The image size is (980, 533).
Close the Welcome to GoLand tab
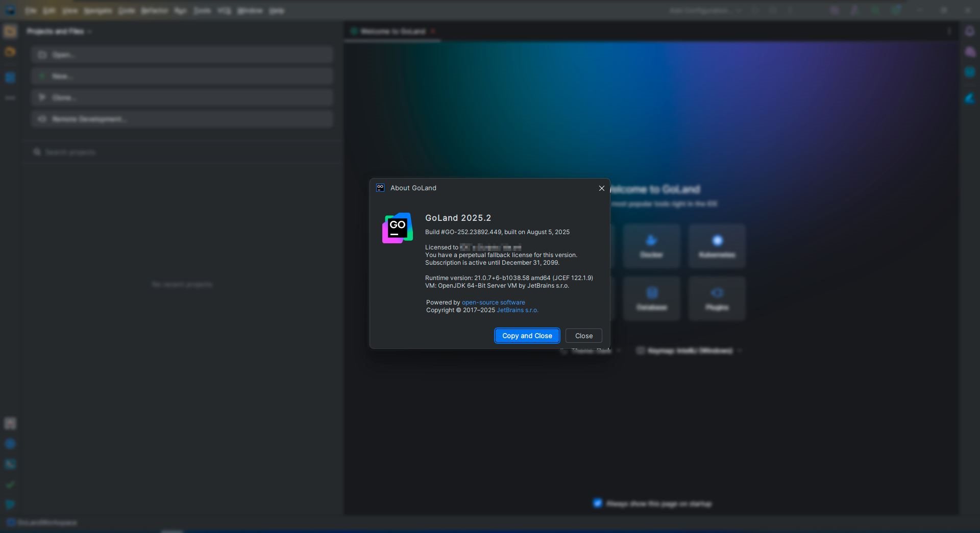tap(433, 31)
